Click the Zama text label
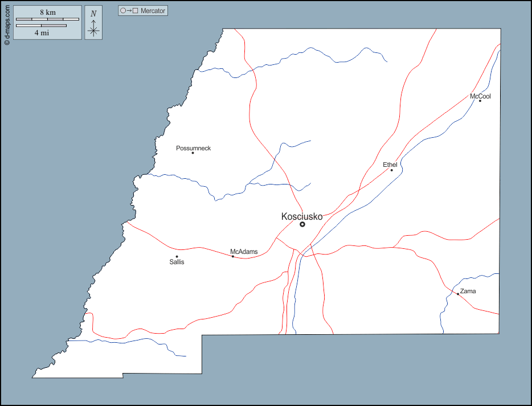Image resolution: width=532 pixels, height=406 pixels. click(x=468, y=291)
